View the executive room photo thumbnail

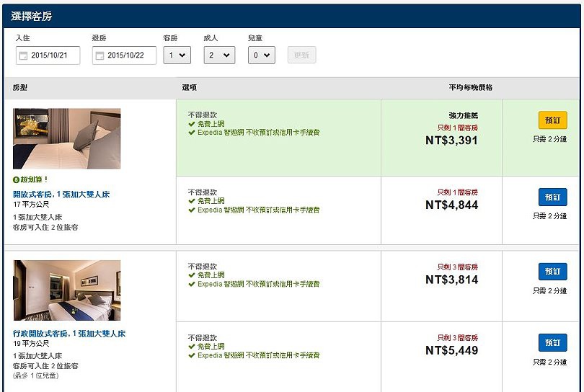[66, 290]
